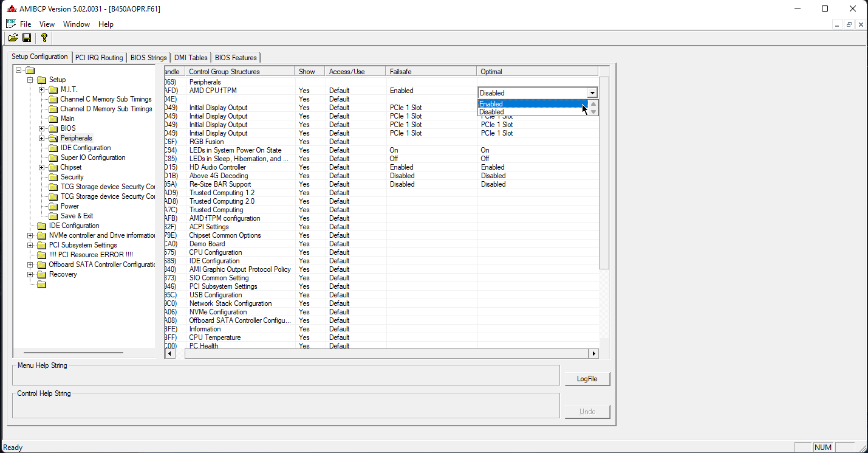
Task: Click the Optimal column header
Action: coord(538,72)
